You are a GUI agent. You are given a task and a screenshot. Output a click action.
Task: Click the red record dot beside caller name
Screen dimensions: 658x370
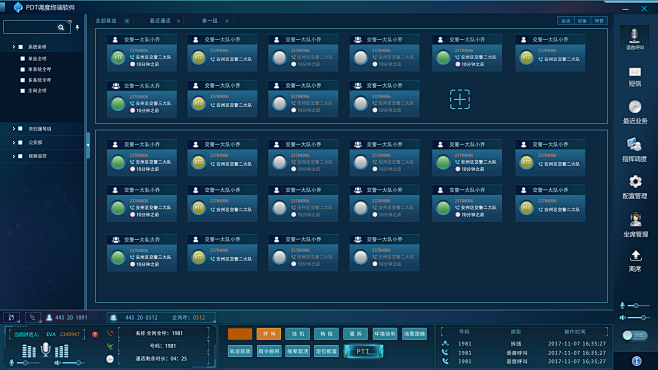click(95, 334)
